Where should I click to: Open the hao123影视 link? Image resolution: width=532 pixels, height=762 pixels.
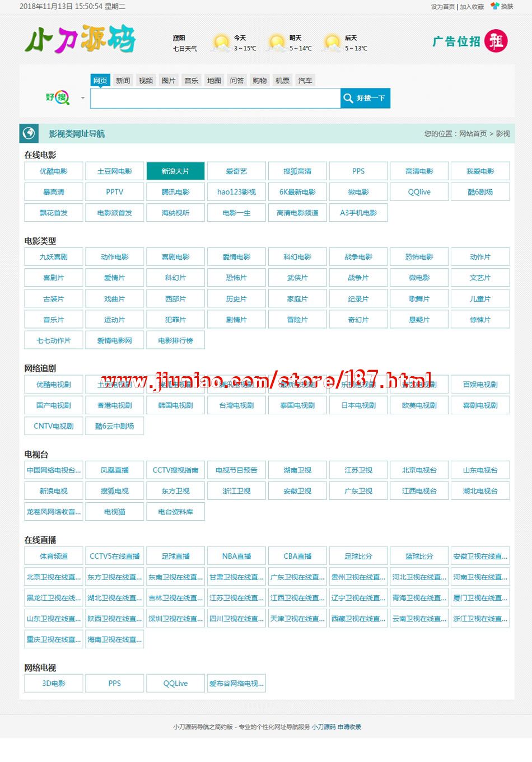point(236,192)
